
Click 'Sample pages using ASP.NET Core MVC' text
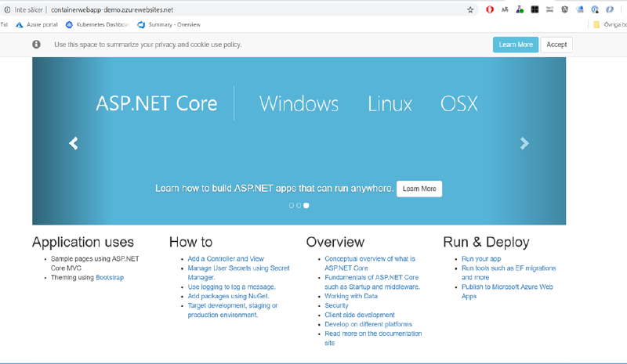(x=95, y=263)
